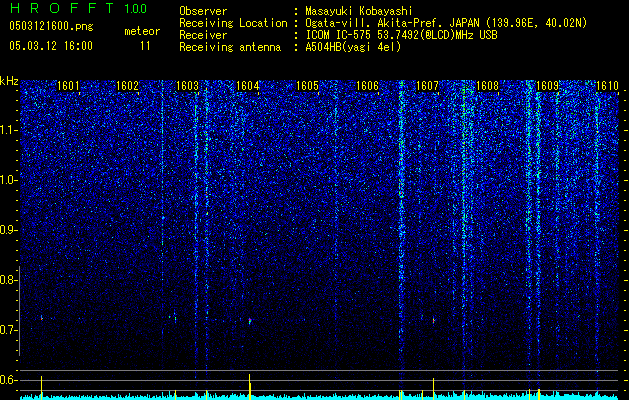The width and height of the screenshot is (629, 400).
Task: Click the yellow intensity spike under 1607
Action: point(433,388)
